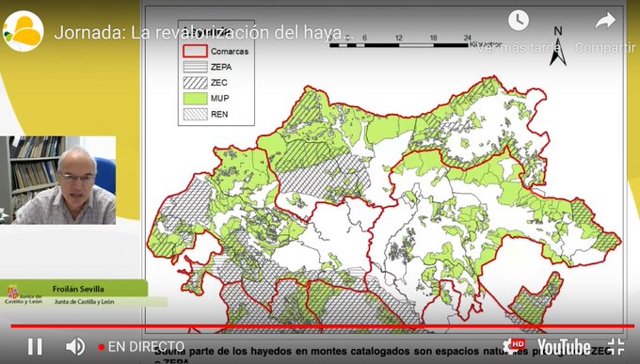The width and height of the screenshot is (640, 364).
Task: Click the Compartir share arrow icon
Action: click(605, 21)
